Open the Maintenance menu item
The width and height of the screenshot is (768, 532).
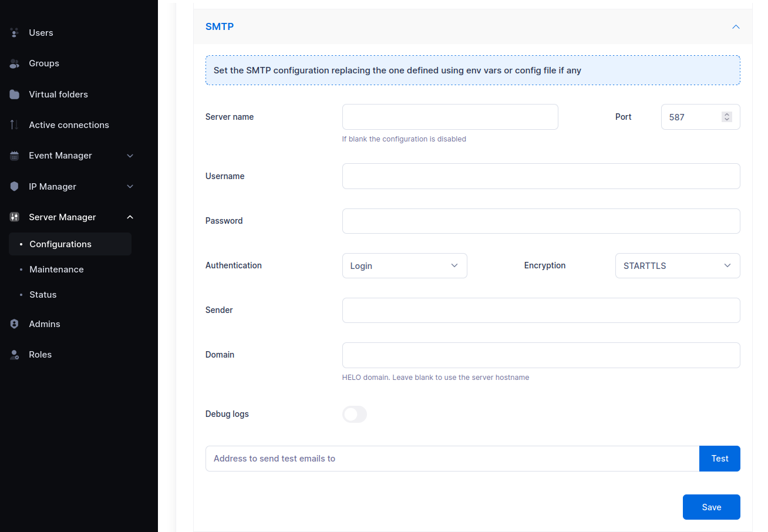click(56, 270)
